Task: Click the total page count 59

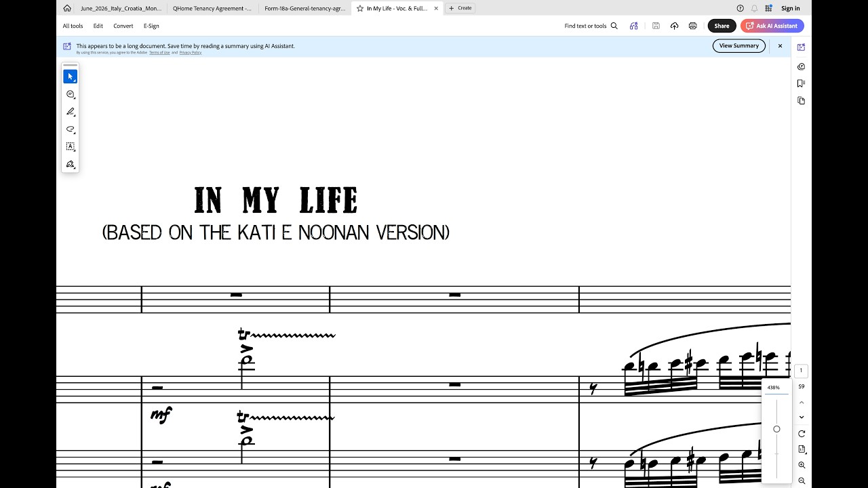Action: pos(802,386)
